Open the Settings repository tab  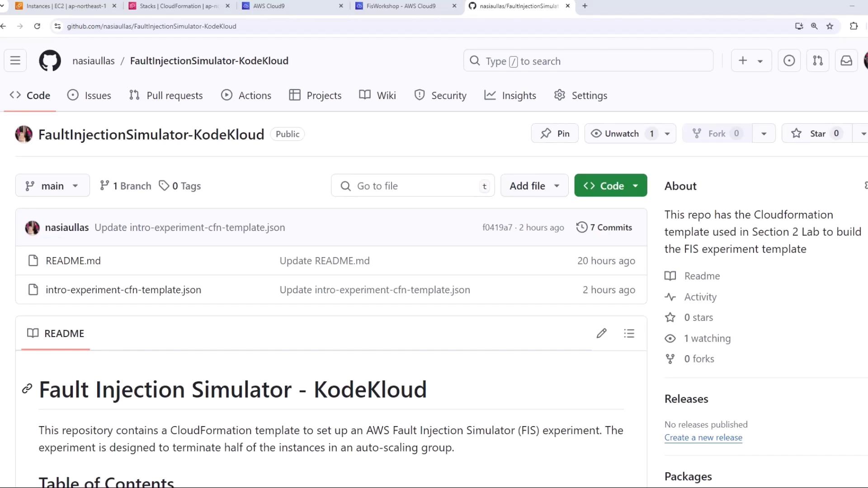pos(581,95)
